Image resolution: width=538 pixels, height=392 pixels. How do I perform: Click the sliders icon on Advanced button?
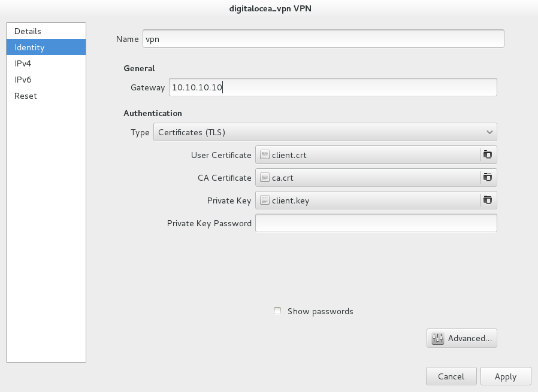437,338
